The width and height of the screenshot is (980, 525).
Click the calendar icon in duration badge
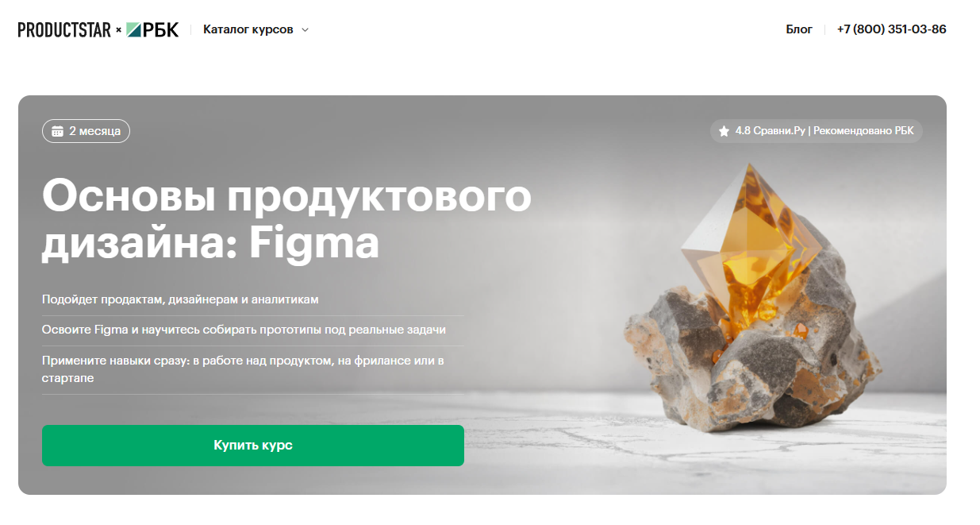(x=57, y=131)
